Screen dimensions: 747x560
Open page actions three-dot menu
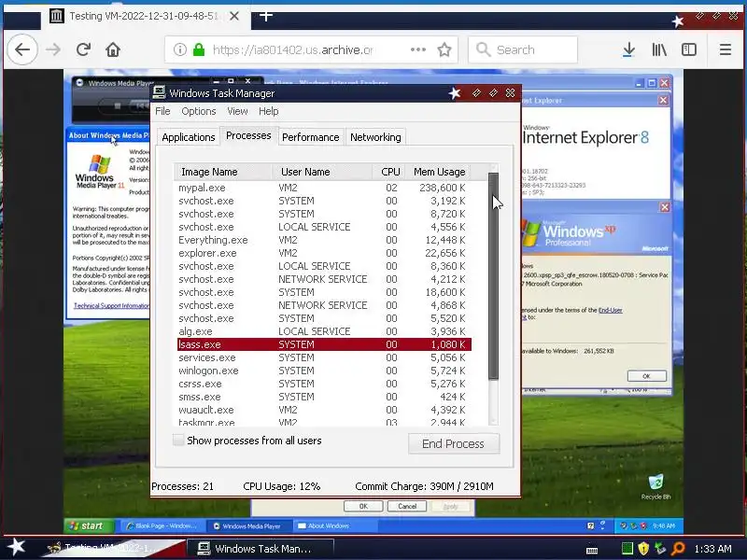coord(417,49)
